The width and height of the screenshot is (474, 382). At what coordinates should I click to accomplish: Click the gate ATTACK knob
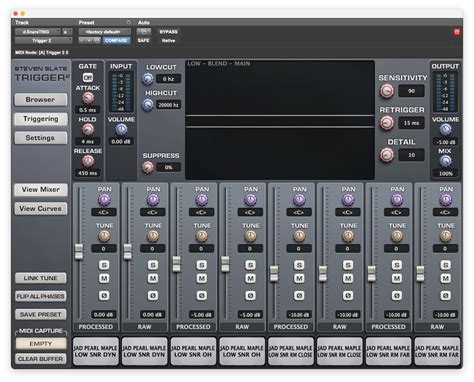[x=88, y=98]
